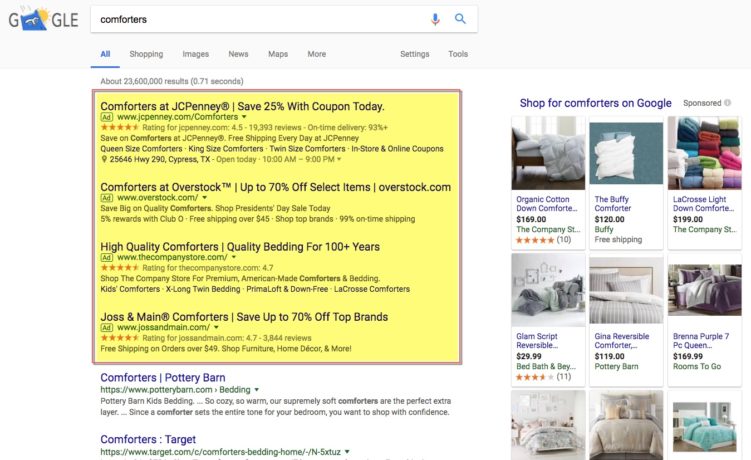
Task: Click the Glam Script Reversible title
Action: click(537, 341)
